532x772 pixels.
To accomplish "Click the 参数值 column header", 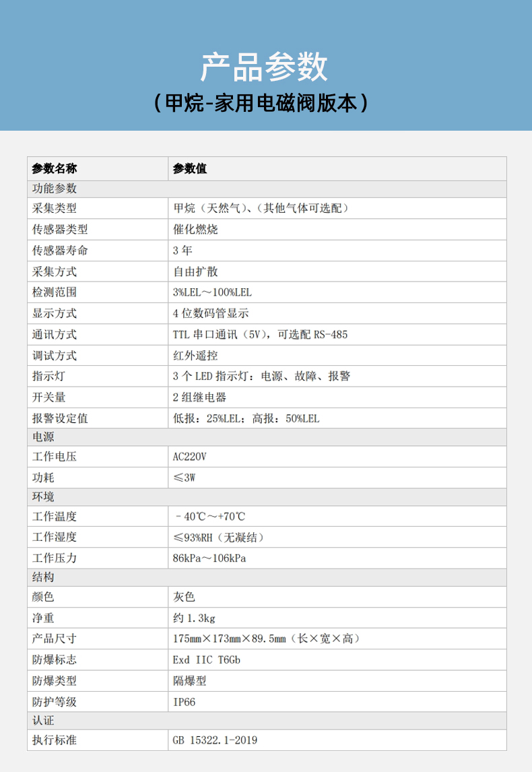I will (x=190, y=168).
